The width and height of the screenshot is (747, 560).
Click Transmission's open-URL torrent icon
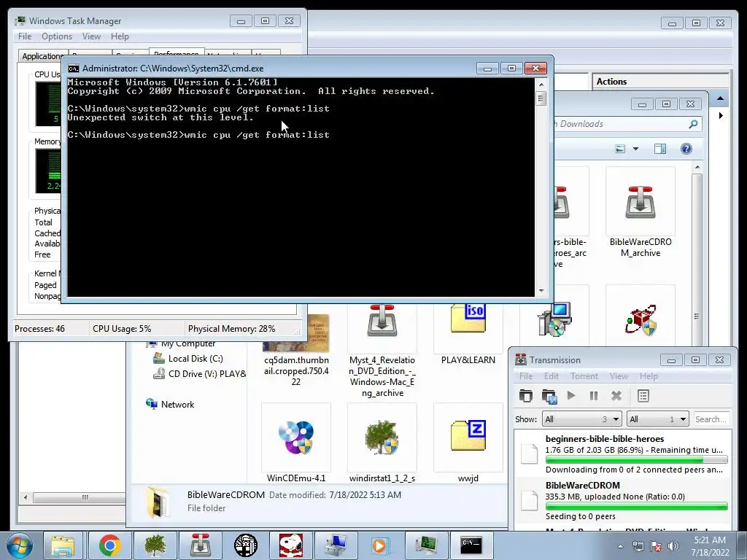[x=549, y=396]
